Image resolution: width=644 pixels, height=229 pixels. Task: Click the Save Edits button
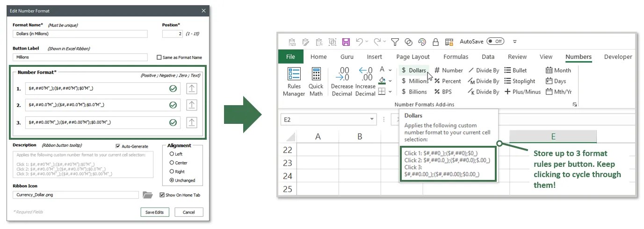click(154, 212)
